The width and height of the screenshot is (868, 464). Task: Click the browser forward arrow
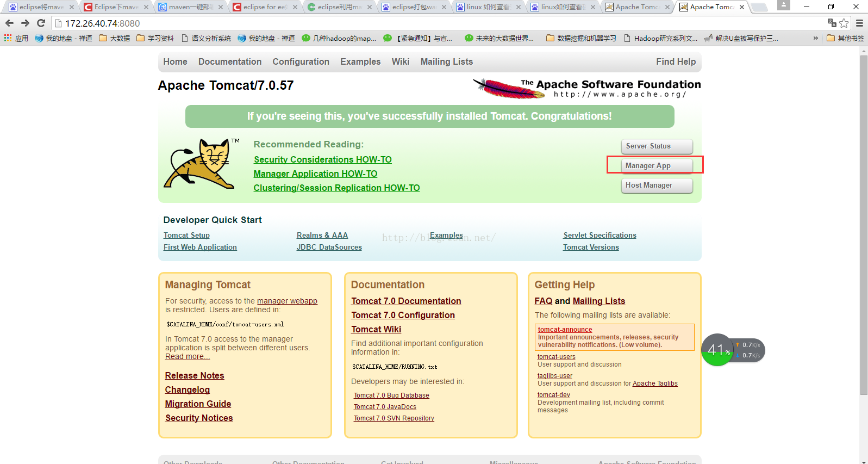[x=25, y=23]
